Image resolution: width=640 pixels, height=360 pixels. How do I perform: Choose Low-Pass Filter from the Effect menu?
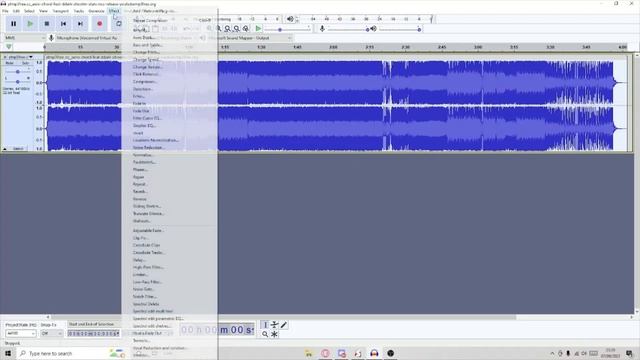coord(169,282)
